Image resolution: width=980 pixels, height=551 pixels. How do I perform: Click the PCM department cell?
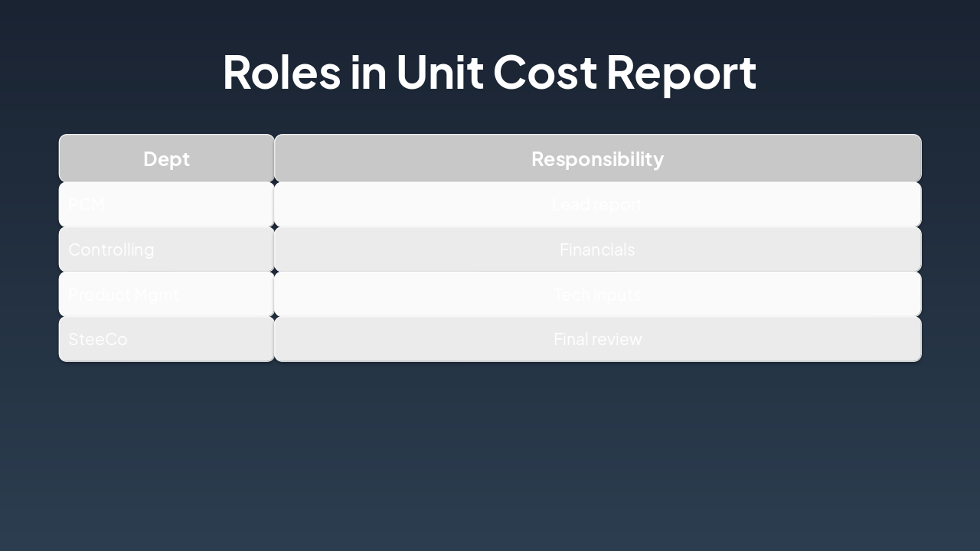point(166,204)
